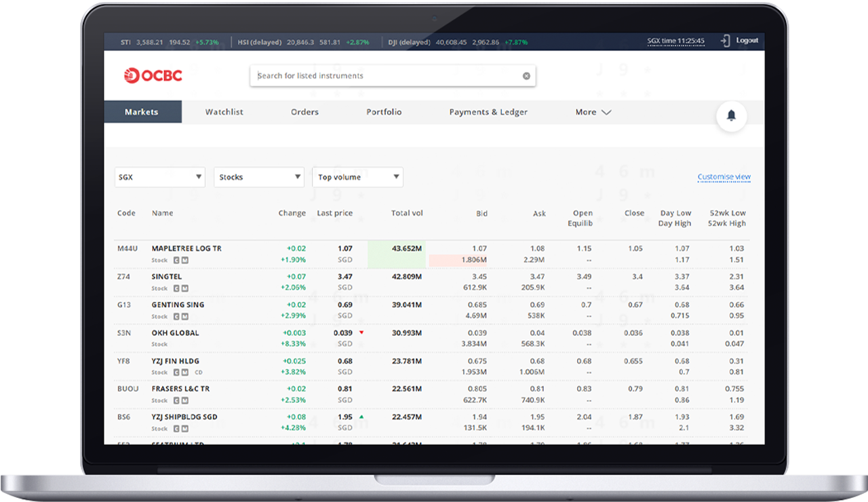This screenshot has width=868, height=502.
Task: Click the C badge under MAPLETREE LOG TR
Action: click(176, 260)
